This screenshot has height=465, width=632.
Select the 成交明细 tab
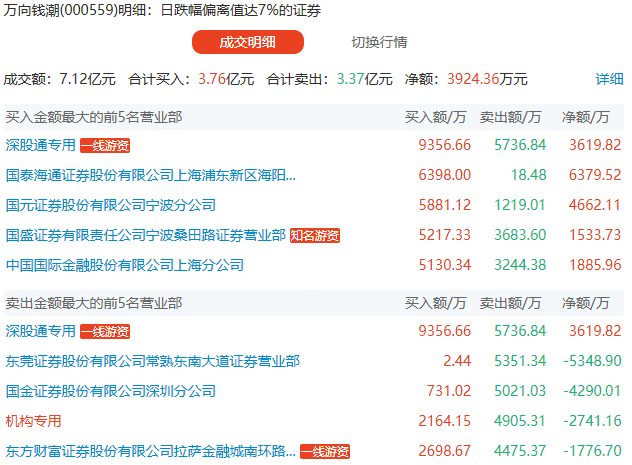coord(247,42)
